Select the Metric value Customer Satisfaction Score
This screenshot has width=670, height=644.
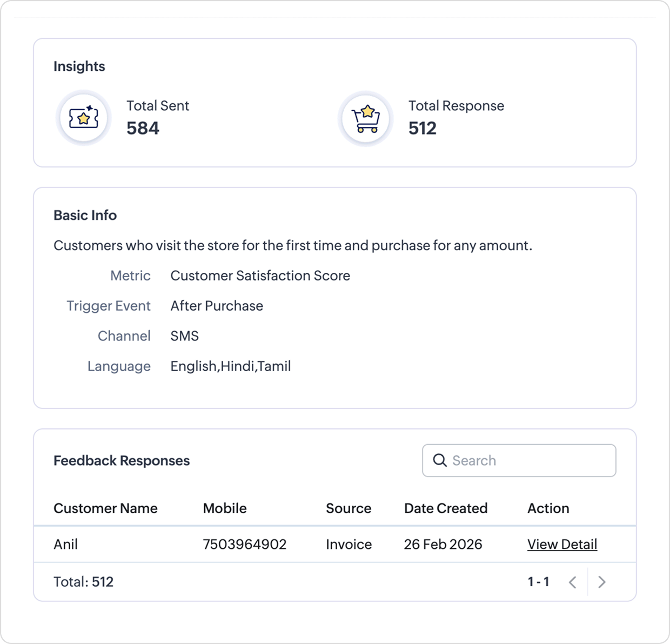pos(260,276)
